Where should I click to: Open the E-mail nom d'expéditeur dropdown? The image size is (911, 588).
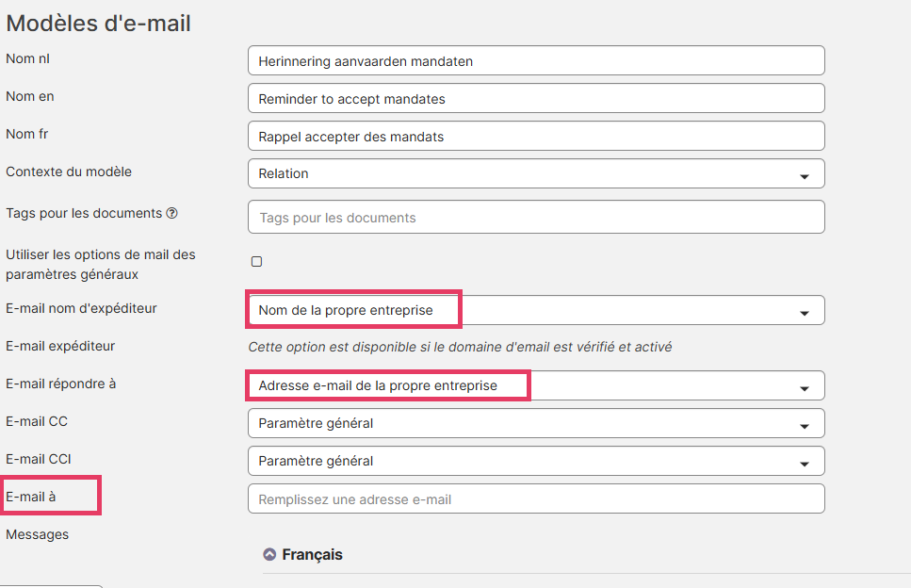(536, 310)
